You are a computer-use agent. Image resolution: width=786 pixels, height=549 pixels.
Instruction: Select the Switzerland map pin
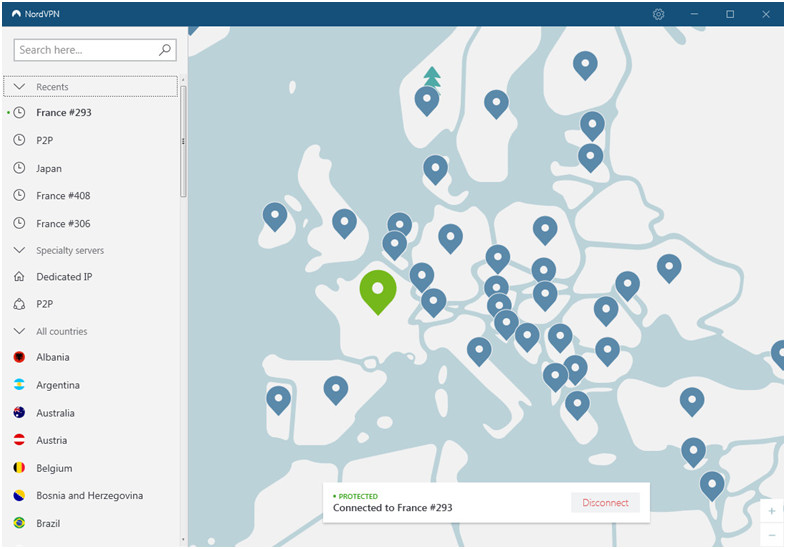coord(433,302)
